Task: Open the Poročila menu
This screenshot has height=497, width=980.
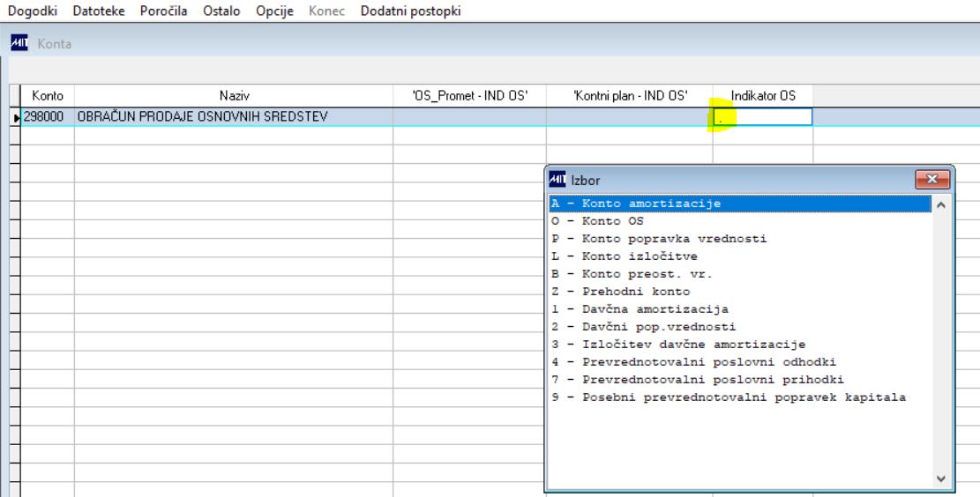Action: pos(164,11)
